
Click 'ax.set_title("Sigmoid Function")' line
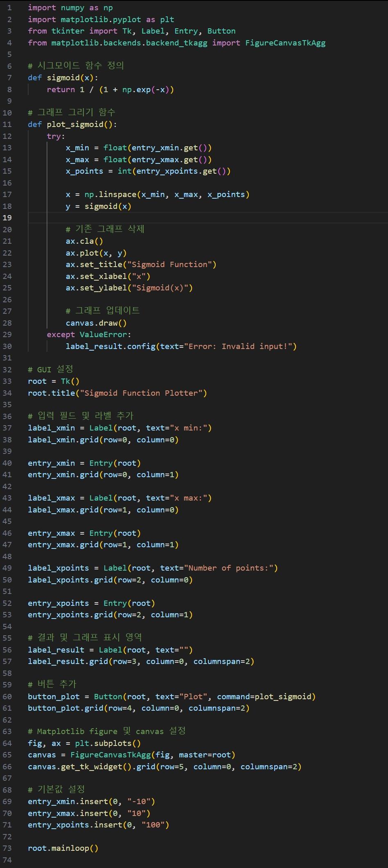coord(141,265)
